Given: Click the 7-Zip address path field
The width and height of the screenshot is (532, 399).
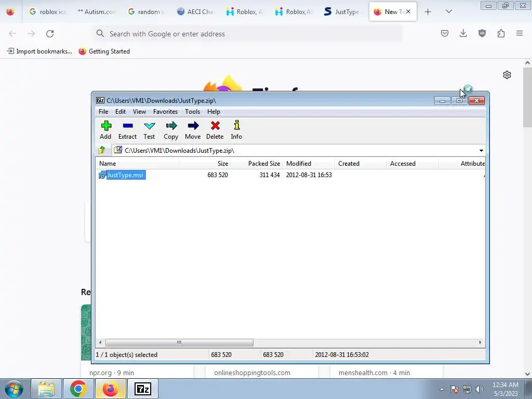Looking at the screenshot, I should 295,151.
